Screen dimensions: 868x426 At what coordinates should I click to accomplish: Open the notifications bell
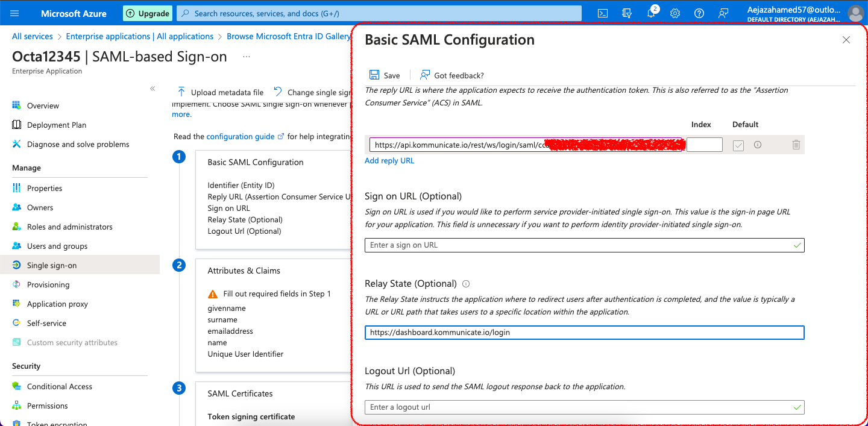651,13
